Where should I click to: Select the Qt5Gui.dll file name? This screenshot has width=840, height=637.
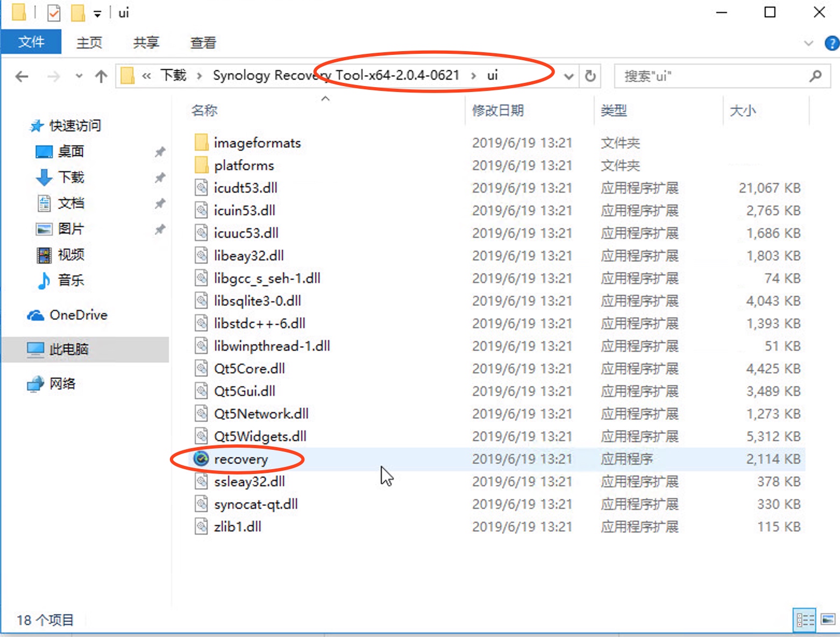pyautogui.click(x=245, y=391)
